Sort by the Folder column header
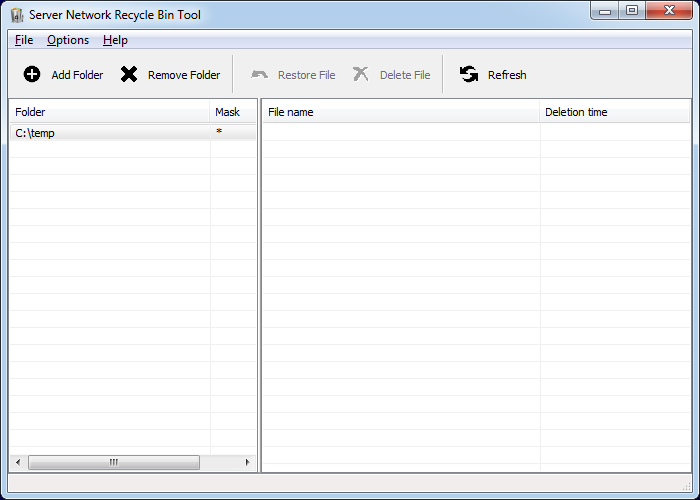Image resolution: width=700 pixels, height=500 pixels. pos(110,112)
